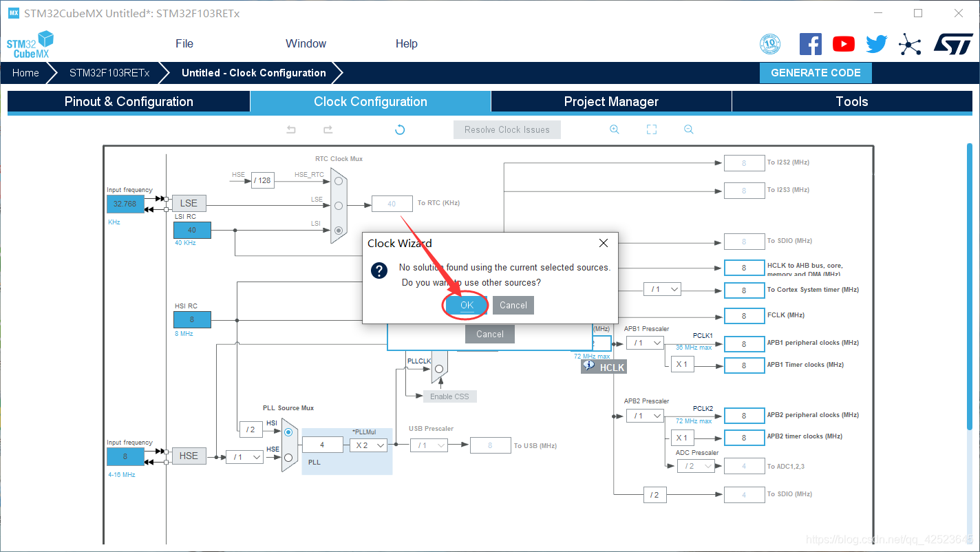Open the Twitter icon link
Image resolution: width=980 pixels, height=552 pixels.
pos(877,44)
